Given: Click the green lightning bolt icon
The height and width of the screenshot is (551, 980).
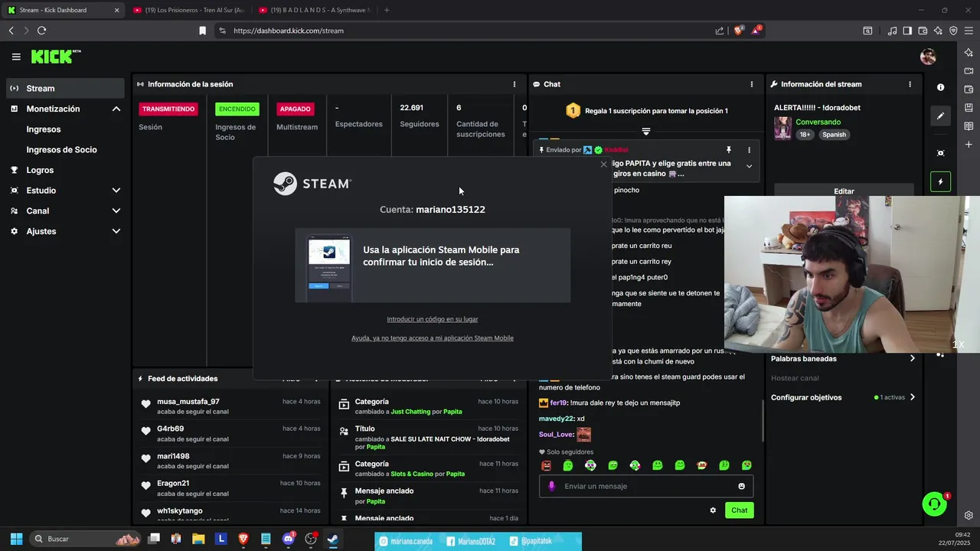Looking at the screenshot, I should (940, 182).
